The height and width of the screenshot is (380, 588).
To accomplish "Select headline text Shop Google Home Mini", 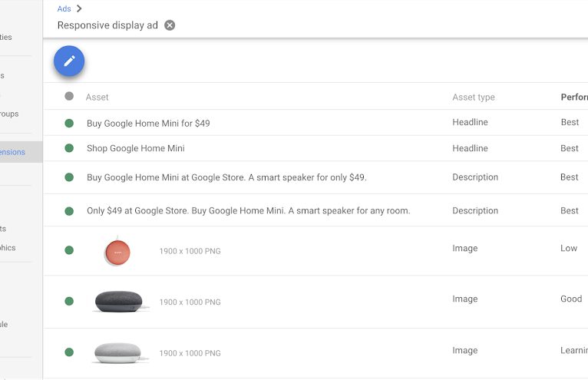I will tap(136, 148).
